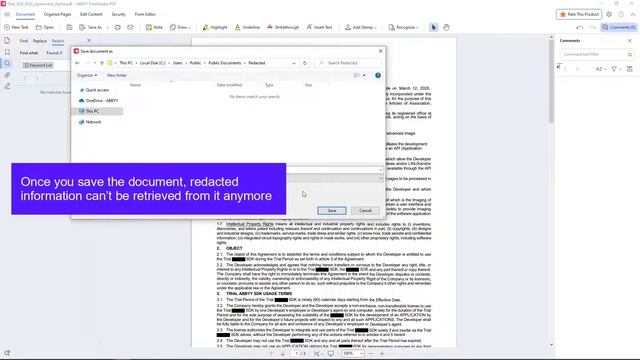The width and height of the screenshot is (640, 360).
Task: Select the arrow pointer tool
Action: (x=433, y=27)
